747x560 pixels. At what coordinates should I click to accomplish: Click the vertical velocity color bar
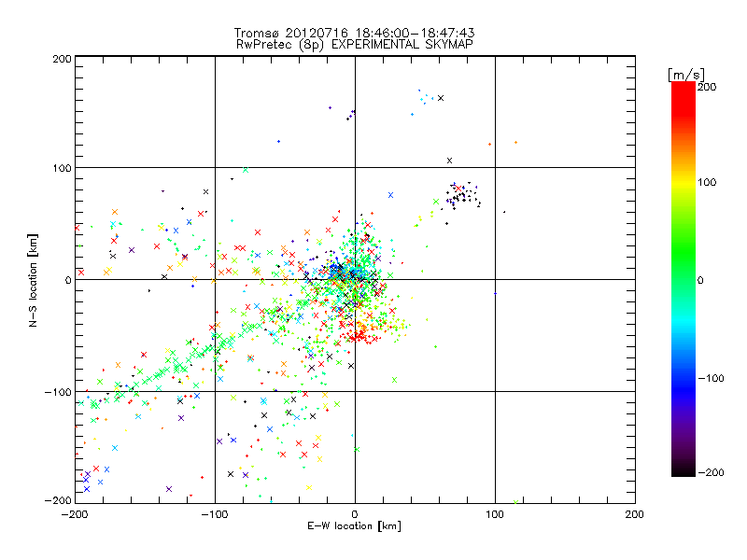(684, 278)
